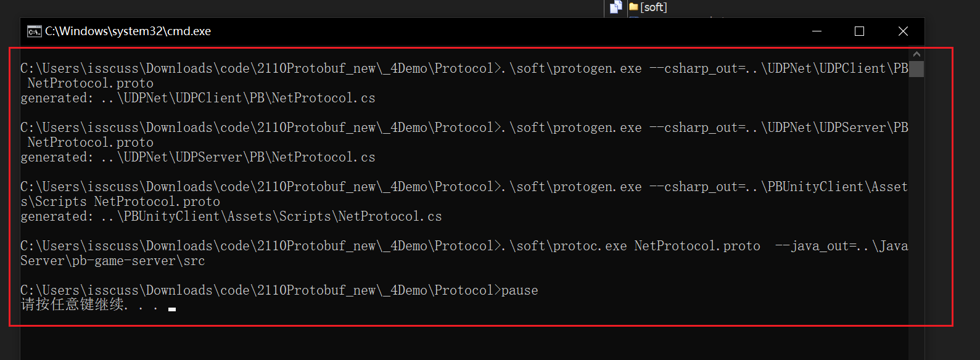Screen dimensions: 980x360
Task: Close the cmd.exe console window
Action: [x=903, y=31]
